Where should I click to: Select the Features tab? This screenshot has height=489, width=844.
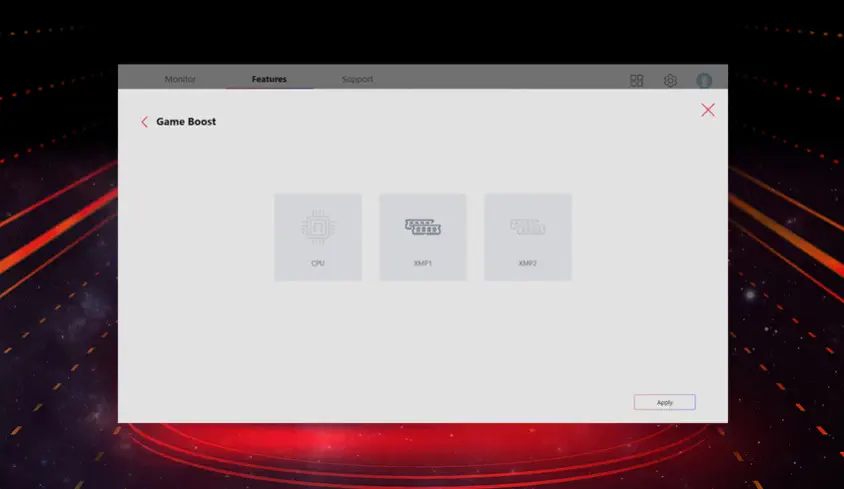[269, 79]
